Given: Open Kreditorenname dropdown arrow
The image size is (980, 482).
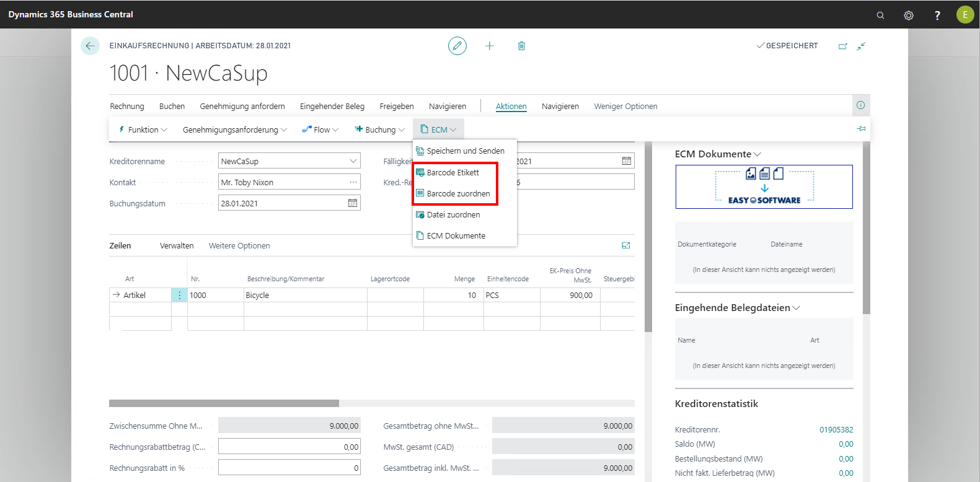Looking at the screenshot, I should 353,161.
